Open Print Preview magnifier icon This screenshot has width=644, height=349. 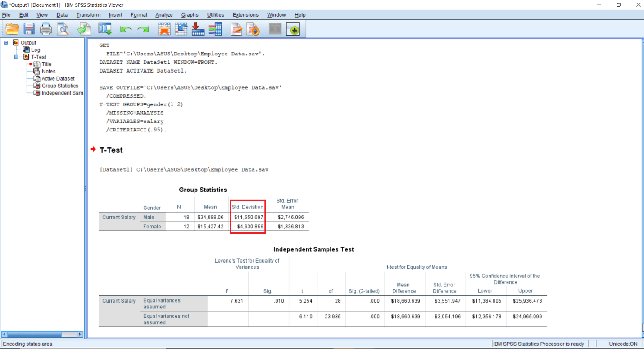(x=63, y=30)
